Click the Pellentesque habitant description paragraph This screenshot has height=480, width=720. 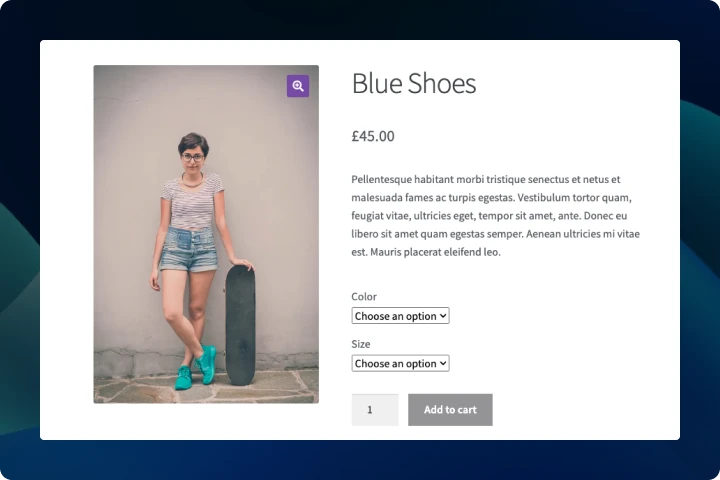(x=495, y=215)
